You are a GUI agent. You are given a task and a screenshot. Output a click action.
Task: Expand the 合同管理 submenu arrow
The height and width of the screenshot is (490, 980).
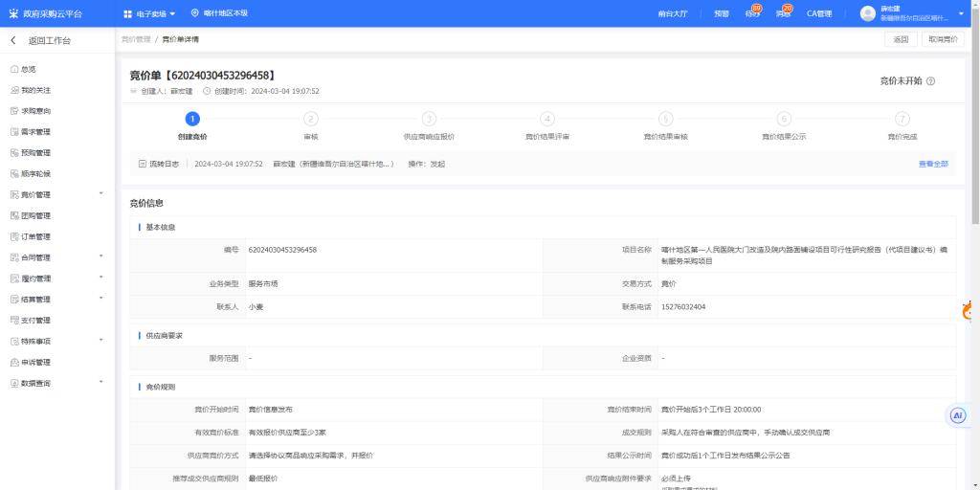click(x=100, y=256)
